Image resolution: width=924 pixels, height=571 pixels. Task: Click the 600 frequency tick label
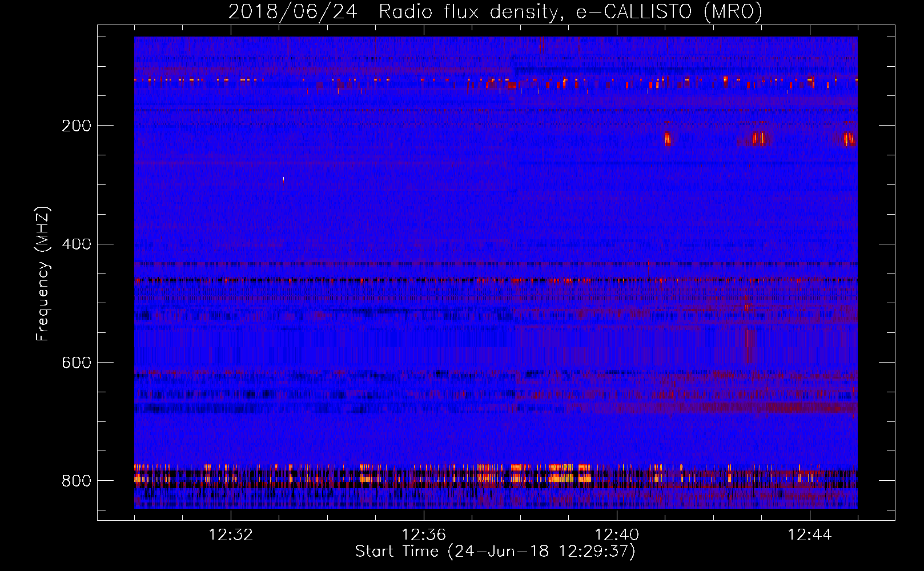click(x=77, y=363)
